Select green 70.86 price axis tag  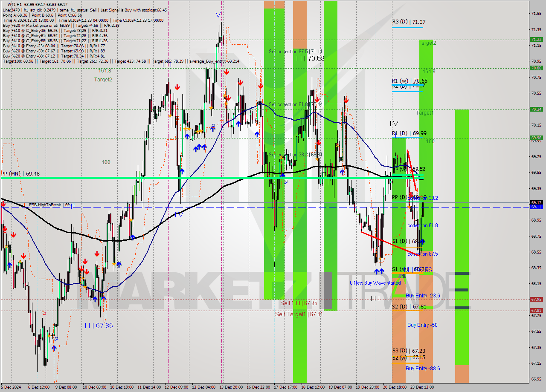(x=536, y=68)
